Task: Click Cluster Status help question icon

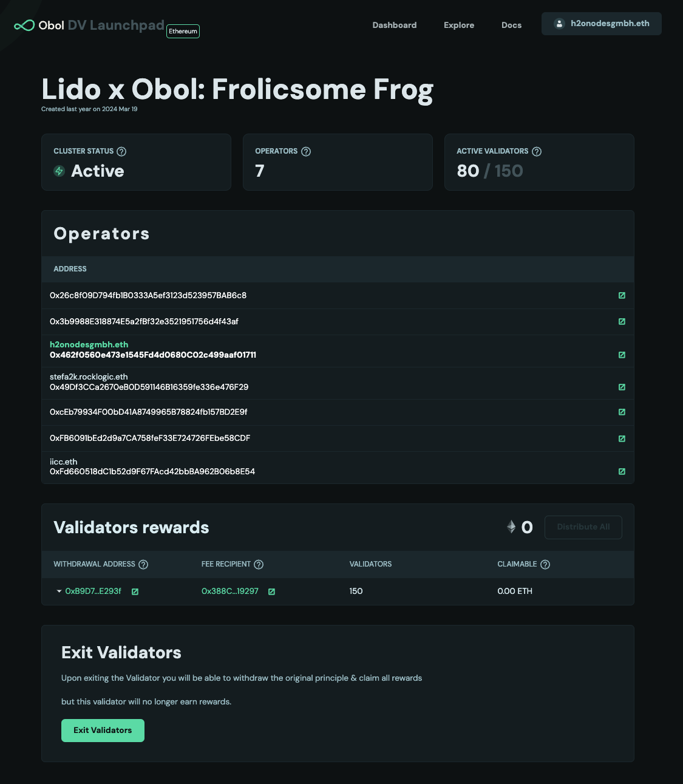Action: click(121, 151)
